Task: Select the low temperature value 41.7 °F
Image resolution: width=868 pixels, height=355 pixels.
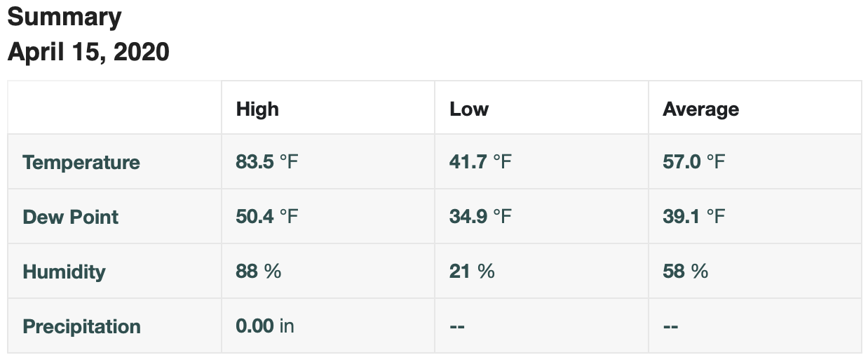Action: point(480,162)
